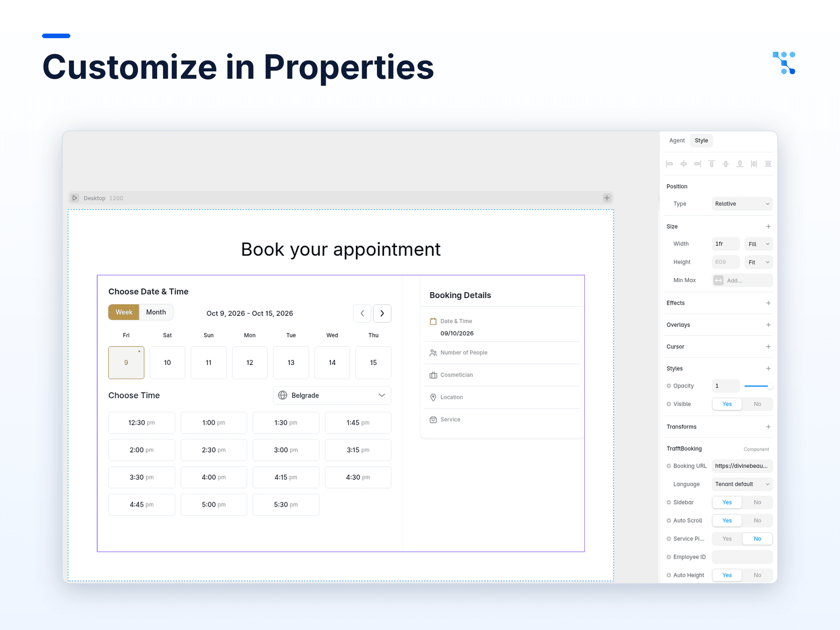
Task: Click the align vertical center icon
Action: click(726, 164)
